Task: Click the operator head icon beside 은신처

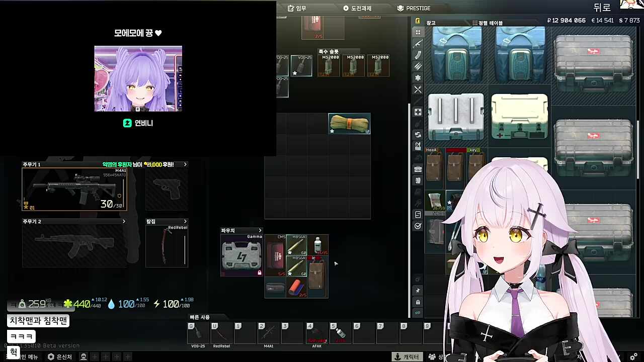Action: coord(84,357)
